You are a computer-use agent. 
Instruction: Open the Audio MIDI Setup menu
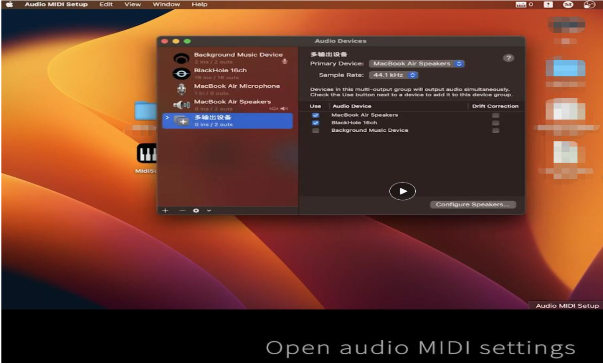pos(56,5)
